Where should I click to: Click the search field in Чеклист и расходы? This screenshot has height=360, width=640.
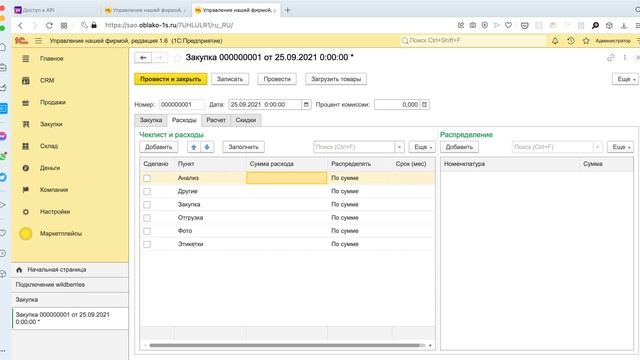[x=353, y=147]
